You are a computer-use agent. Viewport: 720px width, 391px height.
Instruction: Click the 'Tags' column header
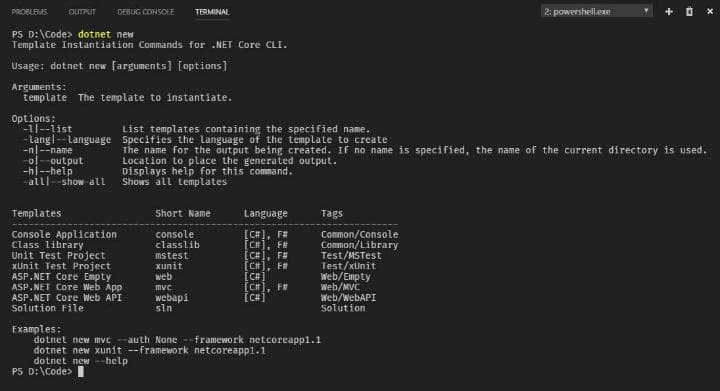click(332, 213)
